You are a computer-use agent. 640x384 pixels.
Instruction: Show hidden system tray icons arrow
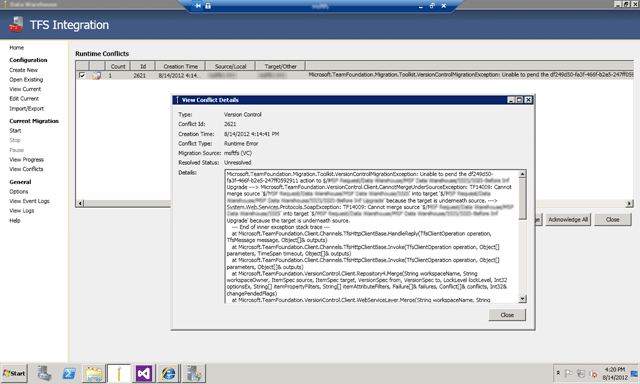click(558, 373)
